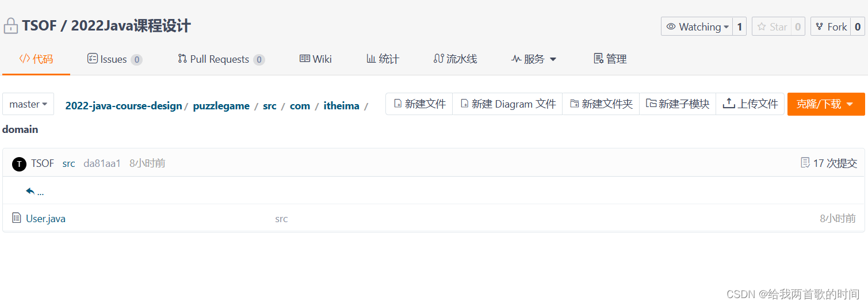
Task: Go to src breadcrumb folder
Action: [270, 106]
